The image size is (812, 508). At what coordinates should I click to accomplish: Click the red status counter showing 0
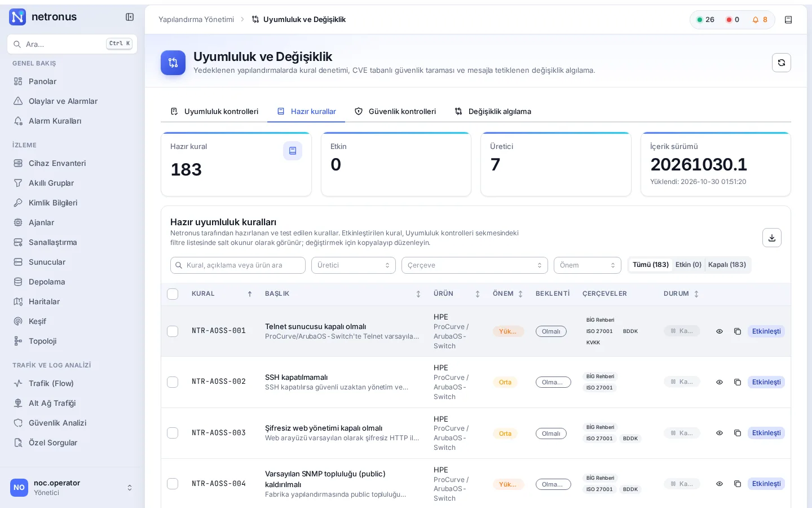coord(732,20)
